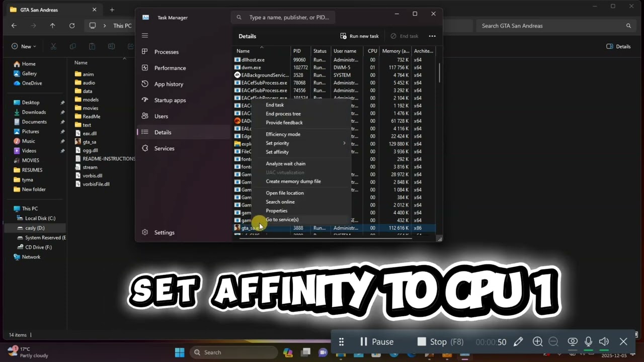Select Go to service(s)
This screenshot has width=644, height=362.
(282, 220)
